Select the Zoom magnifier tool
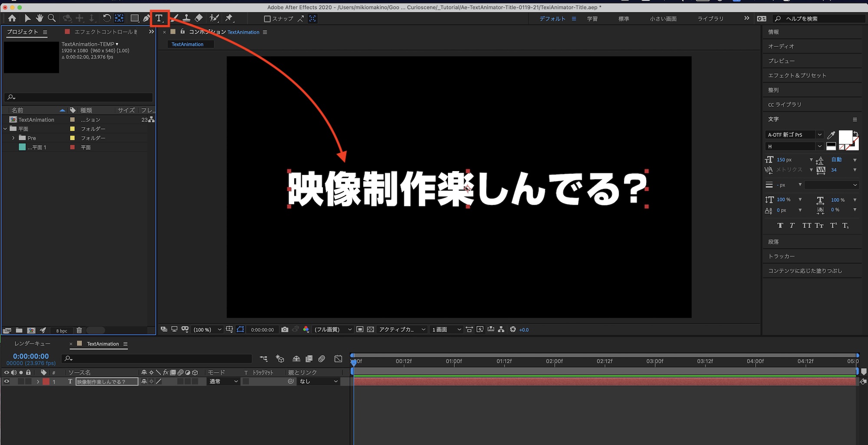This screenshot has height=445, width=868. (52, 18)
